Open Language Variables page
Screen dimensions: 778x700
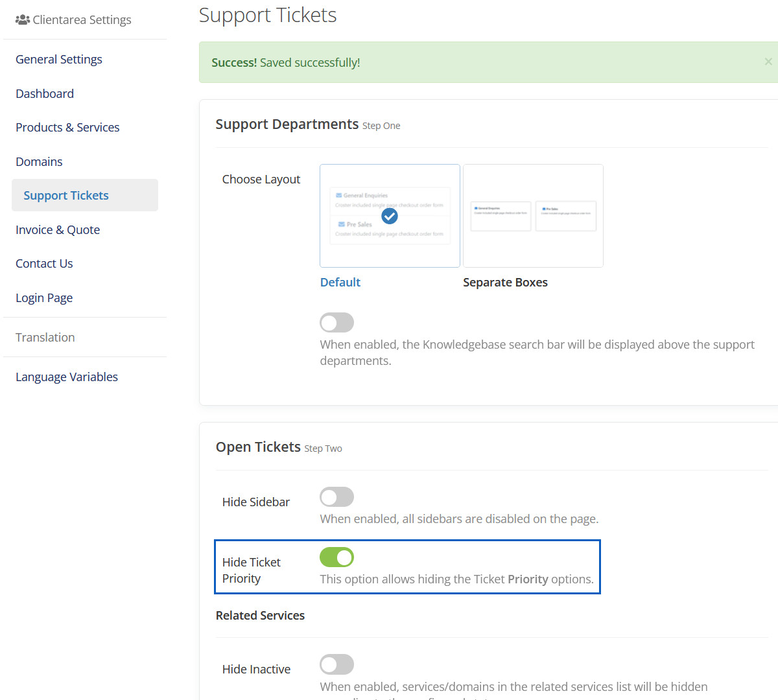click(x=67, y=377)
